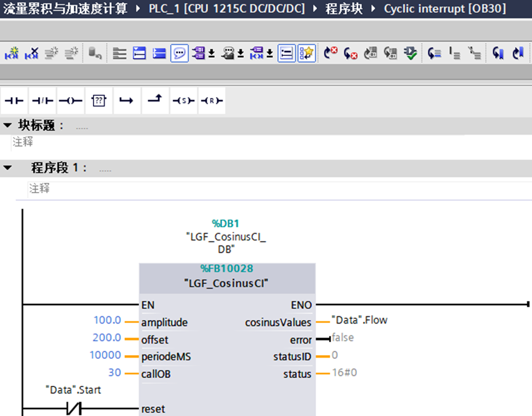The height and width of the screenshot is (416, 532).
Task: Close the branch upward arrow
Action: point(155,100)
